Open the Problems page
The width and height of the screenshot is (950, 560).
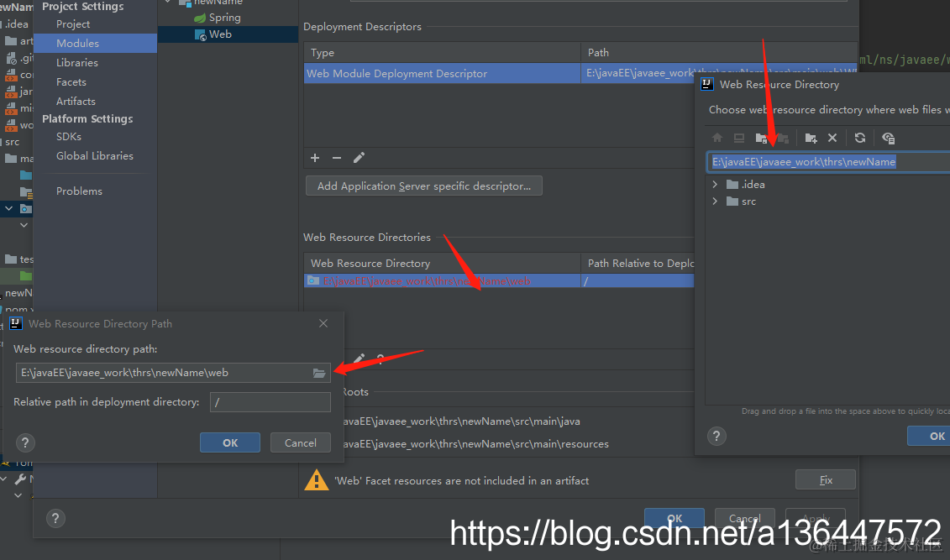79,191
